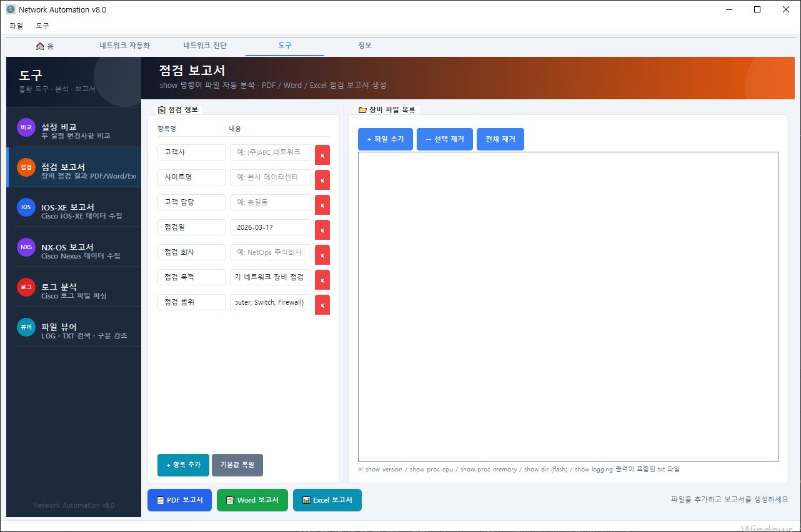Click the + 파일 추가 button
The image size is (801, 532).
click(386, 139)
